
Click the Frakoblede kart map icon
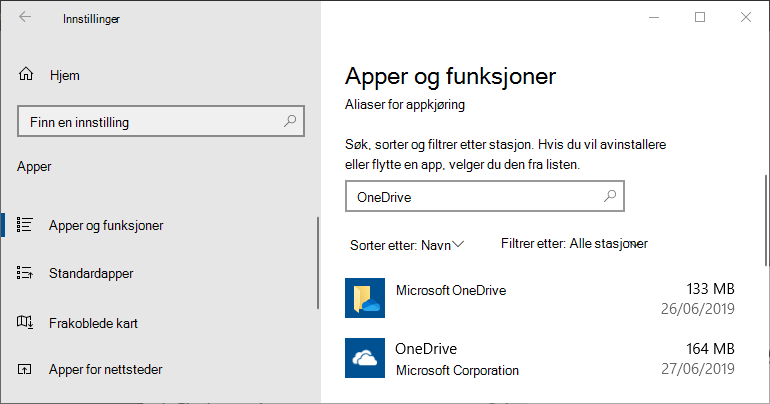pyautogui.click(x=25, y=323)
